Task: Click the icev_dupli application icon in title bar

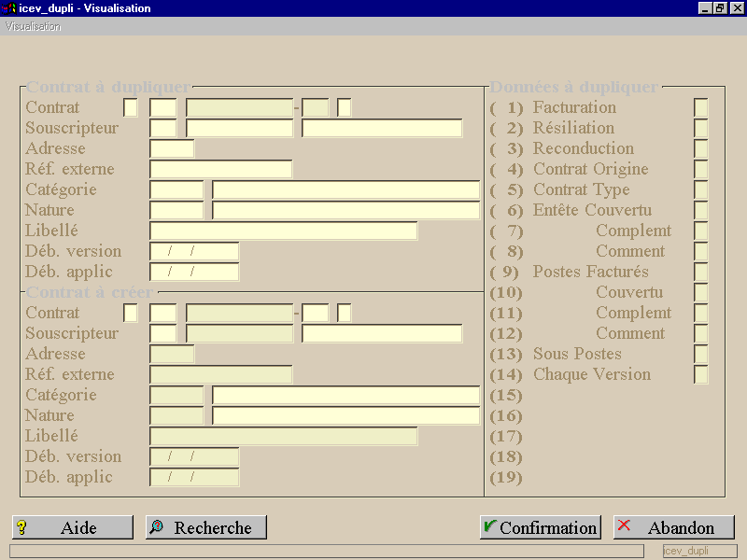Action: (8, 8)
